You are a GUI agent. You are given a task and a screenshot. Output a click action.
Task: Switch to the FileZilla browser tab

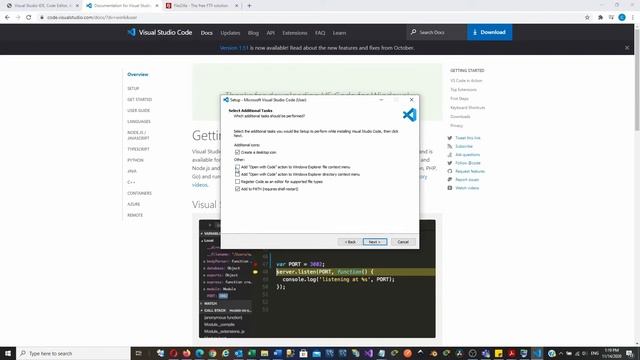coord(201,6)
